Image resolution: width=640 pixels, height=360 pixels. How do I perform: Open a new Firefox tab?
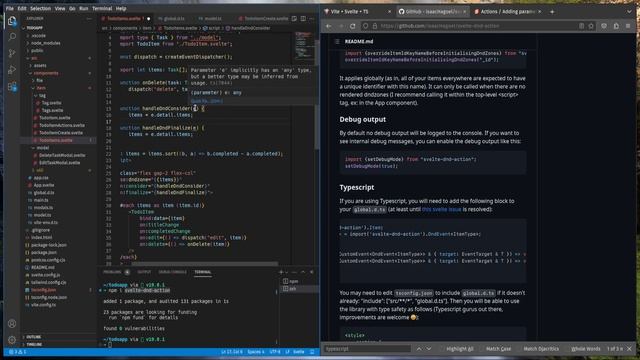552,11
